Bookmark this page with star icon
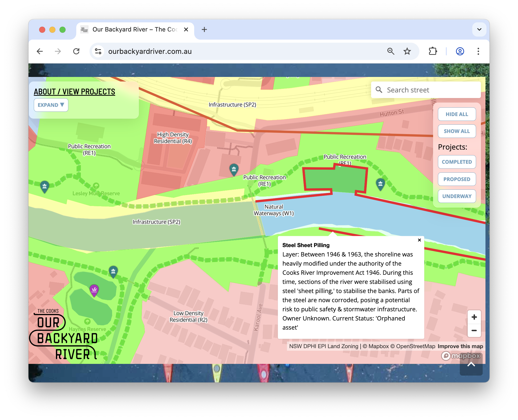Viewport: 518px width, 420px height. (407, 51)
